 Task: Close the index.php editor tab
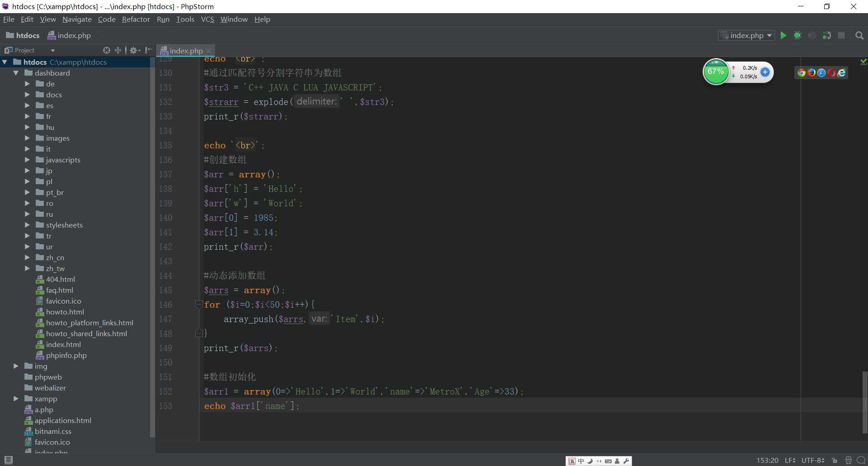click(x=208, y=51)
